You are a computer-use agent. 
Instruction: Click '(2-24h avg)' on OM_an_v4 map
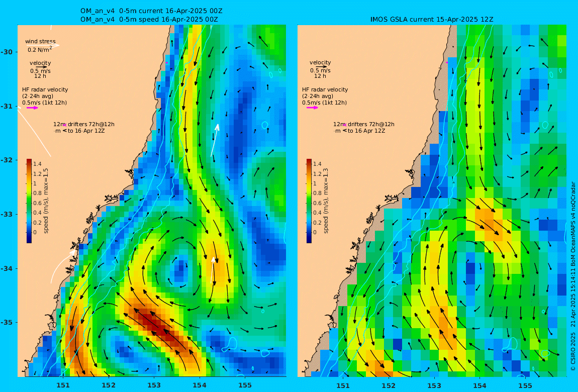[38, 96]
